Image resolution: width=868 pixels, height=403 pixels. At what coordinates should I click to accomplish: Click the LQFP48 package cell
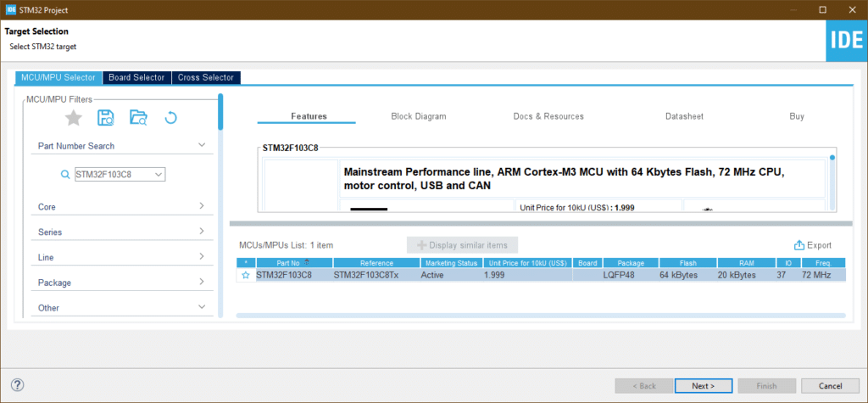(x=631, y=275)
